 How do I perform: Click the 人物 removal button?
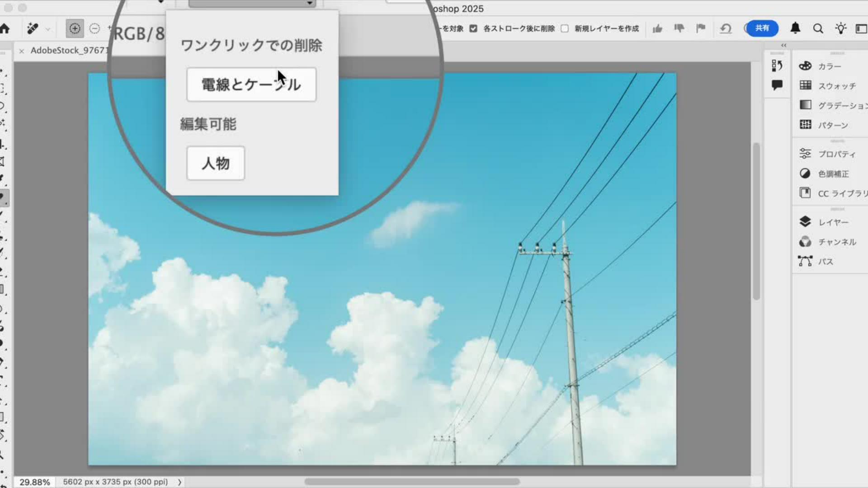216,163
